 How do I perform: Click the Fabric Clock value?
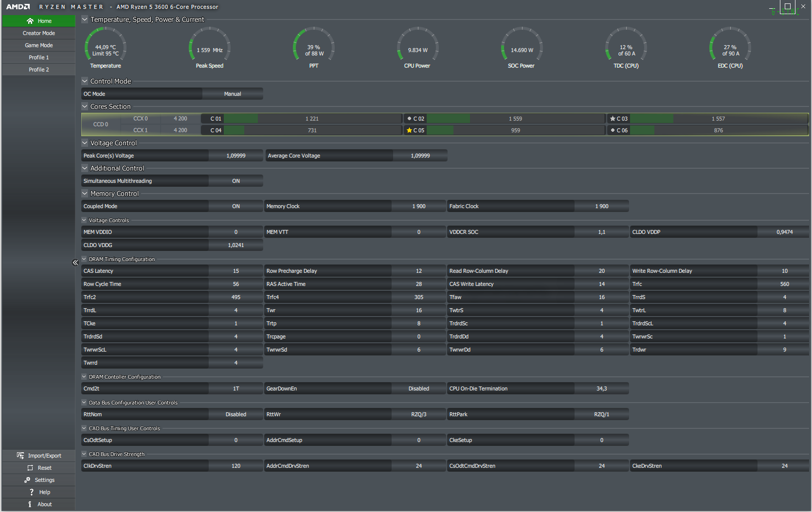coord(602,206)
